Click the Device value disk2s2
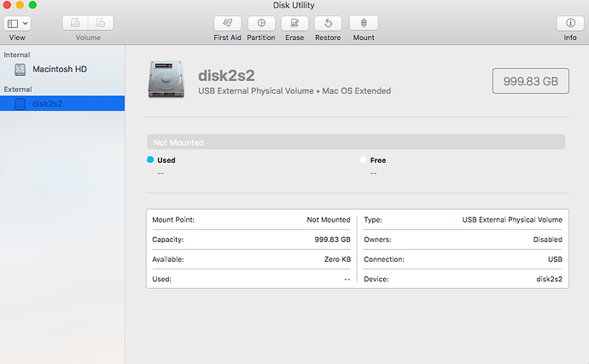589x364 pixels. [x=549, y=280]
